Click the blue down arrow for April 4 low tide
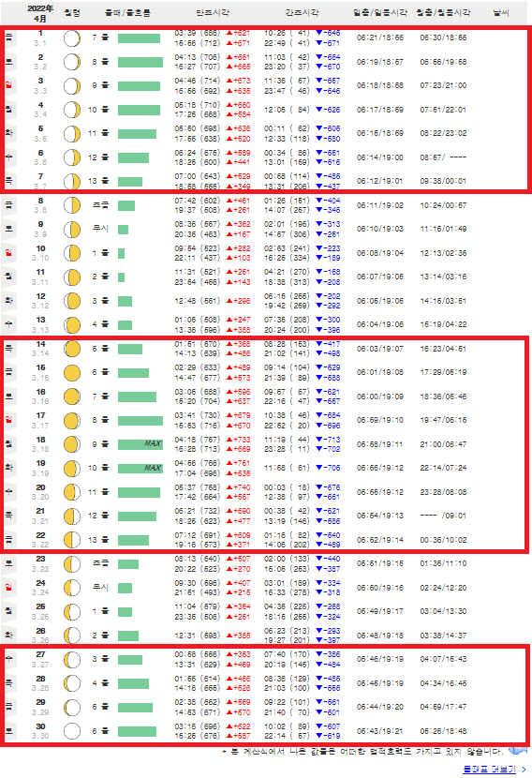Image resolution: width=532 pixels, height=778 pixels. tap(319, 110)
